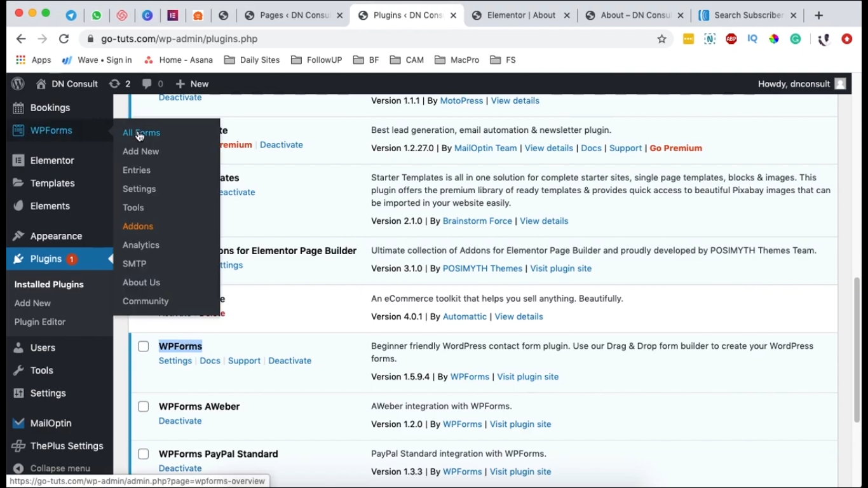Select Analytics in WPForms submenu

141,245
